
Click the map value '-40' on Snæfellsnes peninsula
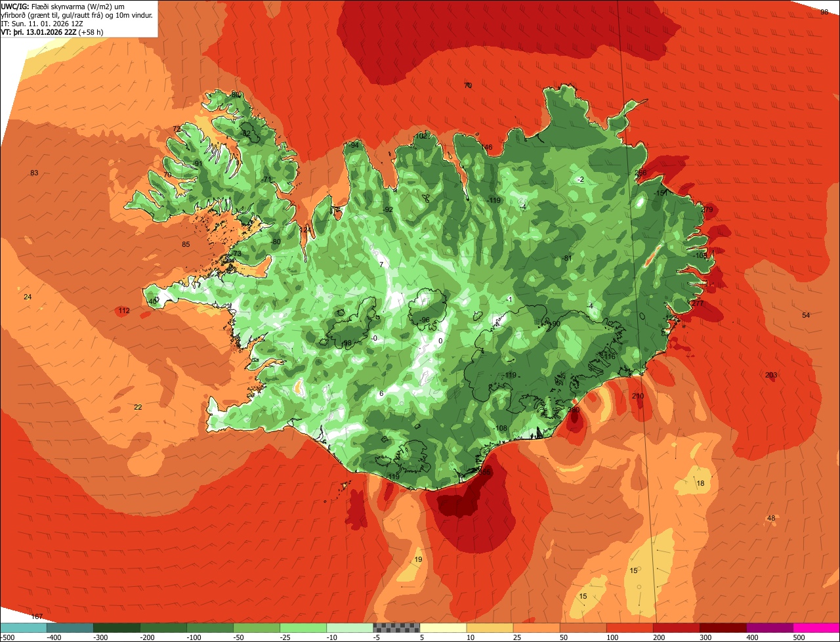point(153,301)
